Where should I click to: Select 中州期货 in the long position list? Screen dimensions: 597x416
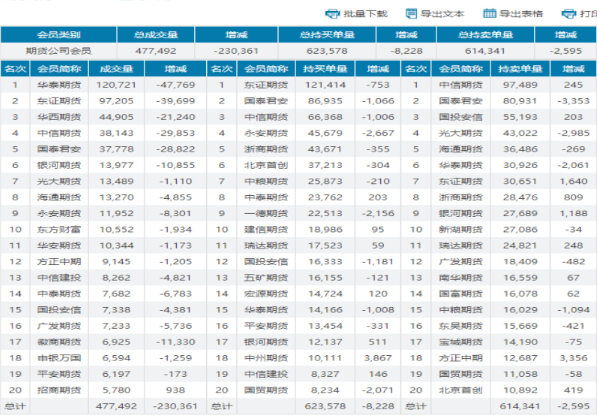[266, 358]
